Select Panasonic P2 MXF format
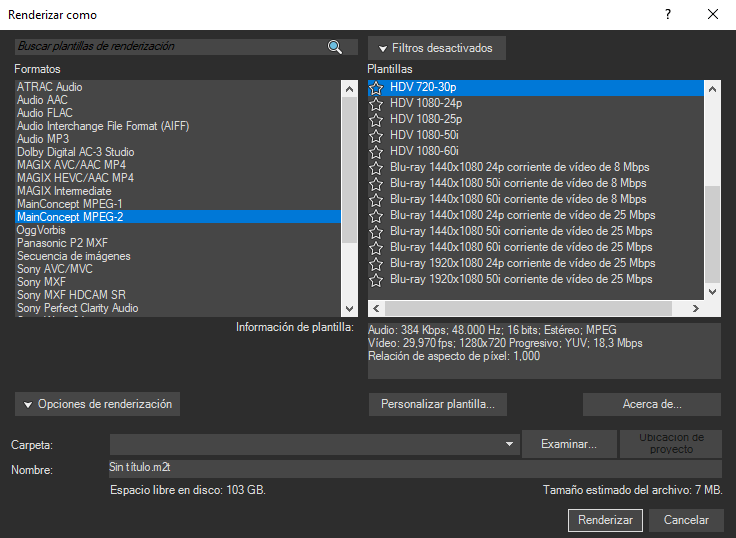 [178, 243]
